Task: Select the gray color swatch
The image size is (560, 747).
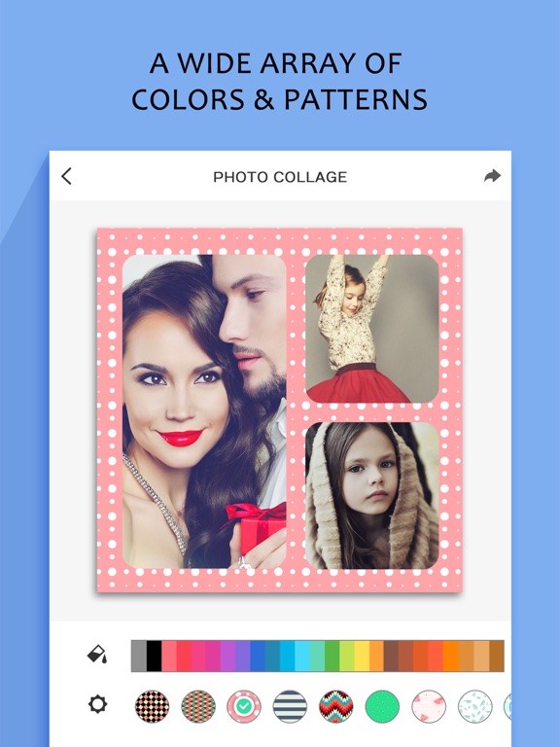Action: [139, 656]
